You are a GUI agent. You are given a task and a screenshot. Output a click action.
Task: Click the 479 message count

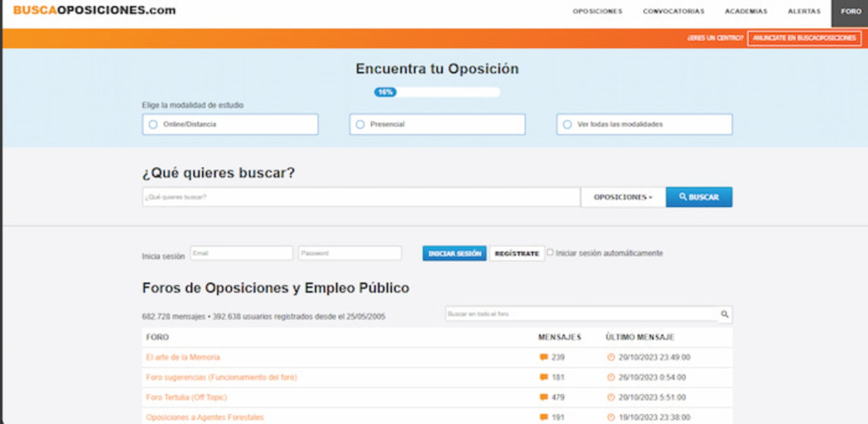pyautogui.click(x=558, y=397)
